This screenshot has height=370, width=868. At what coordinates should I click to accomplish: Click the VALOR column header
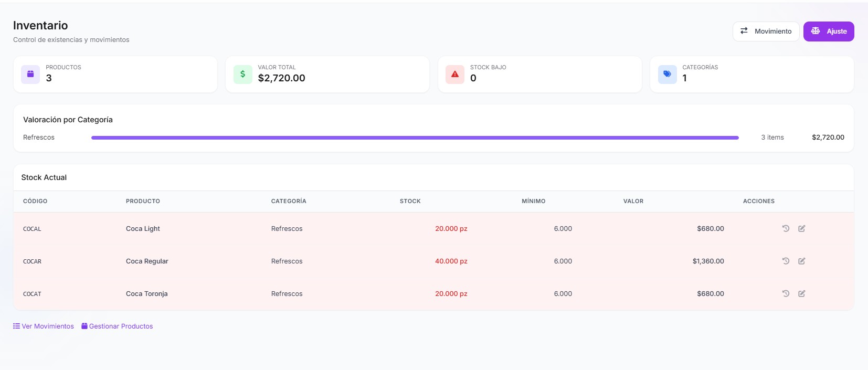click(633, 201)
